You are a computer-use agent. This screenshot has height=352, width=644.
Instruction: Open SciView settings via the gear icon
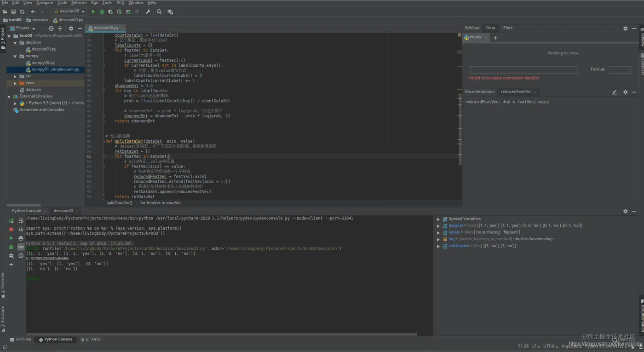pyautogui.click(x=625, y=28)
